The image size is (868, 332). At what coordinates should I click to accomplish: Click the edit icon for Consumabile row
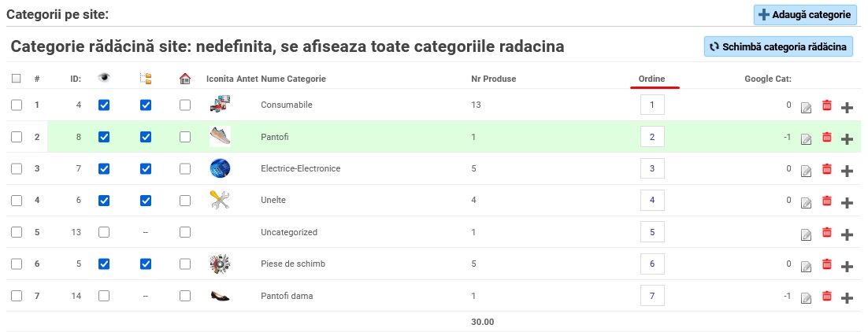click(x=807, y=106)
